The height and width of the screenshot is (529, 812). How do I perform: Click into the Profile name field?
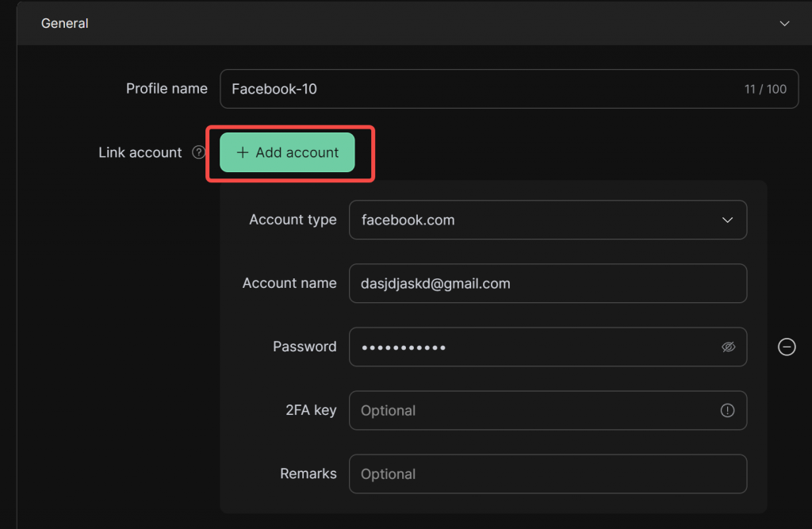pos(476,89)
